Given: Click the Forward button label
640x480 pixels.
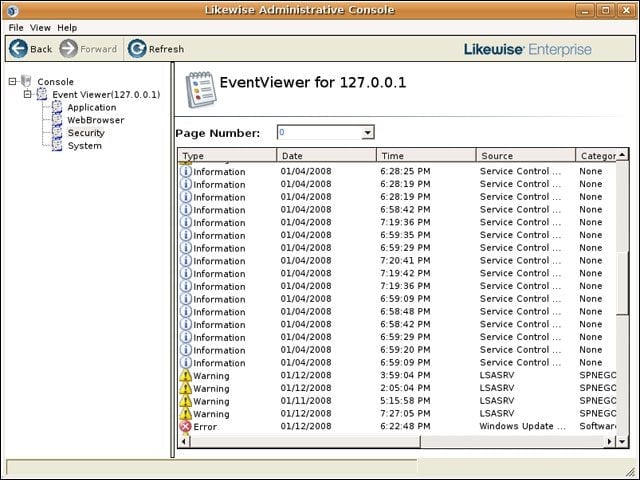Looking at the screenshot, I should (x=98, y=49).
